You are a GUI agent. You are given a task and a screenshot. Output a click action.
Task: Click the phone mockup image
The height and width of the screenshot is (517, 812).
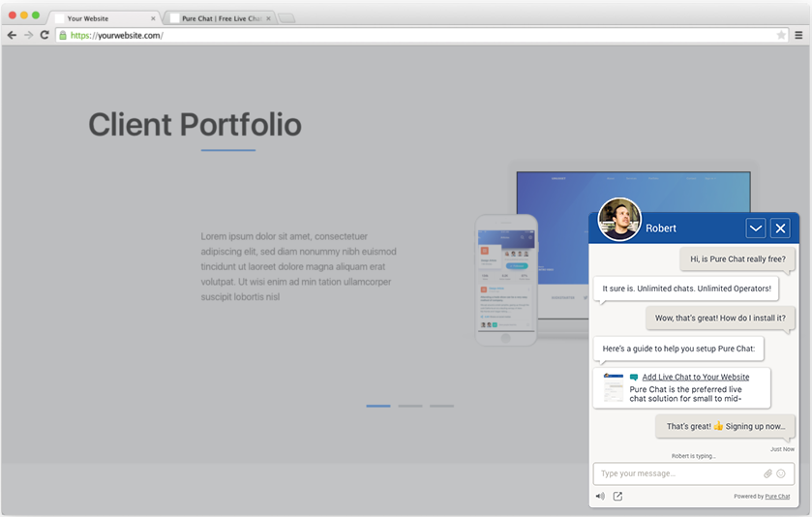tap(506, 280)
